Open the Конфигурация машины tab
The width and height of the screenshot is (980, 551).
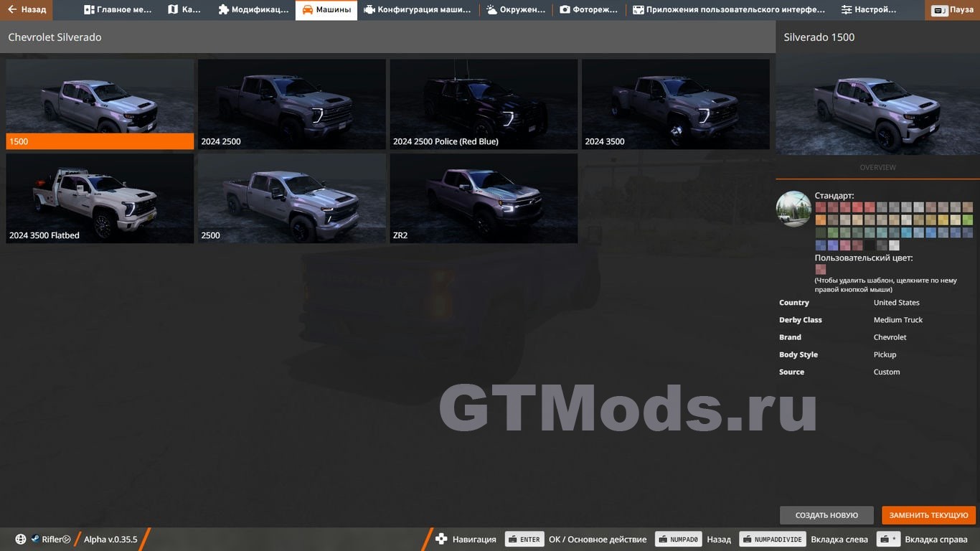click(418, 10)
